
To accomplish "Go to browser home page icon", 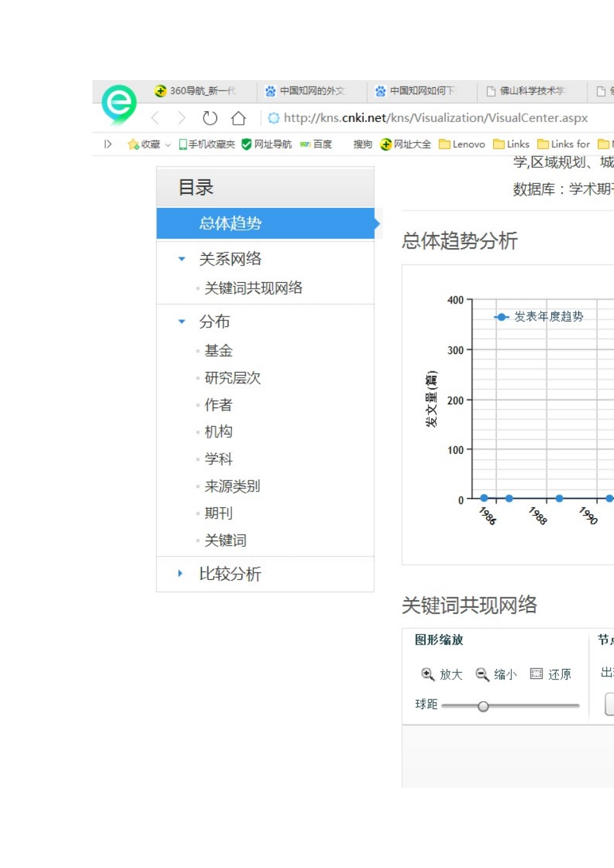I will tap(238, 118).
